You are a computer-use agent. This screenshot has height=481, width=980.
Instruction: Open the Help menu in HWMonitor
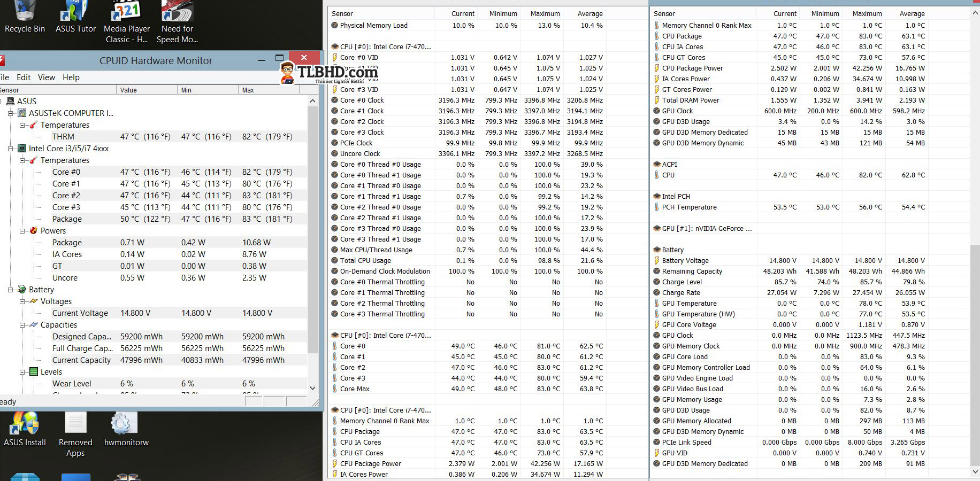[x=71, y=77]
